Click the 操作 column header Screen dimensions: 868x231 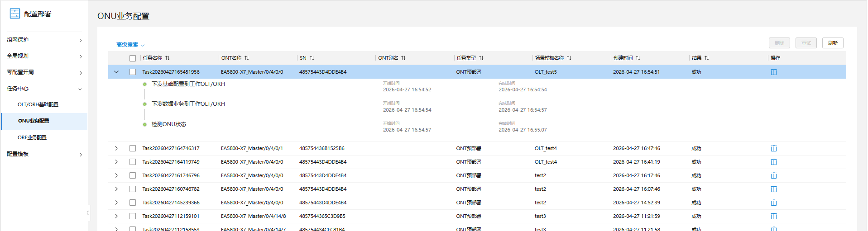(775, 58)
